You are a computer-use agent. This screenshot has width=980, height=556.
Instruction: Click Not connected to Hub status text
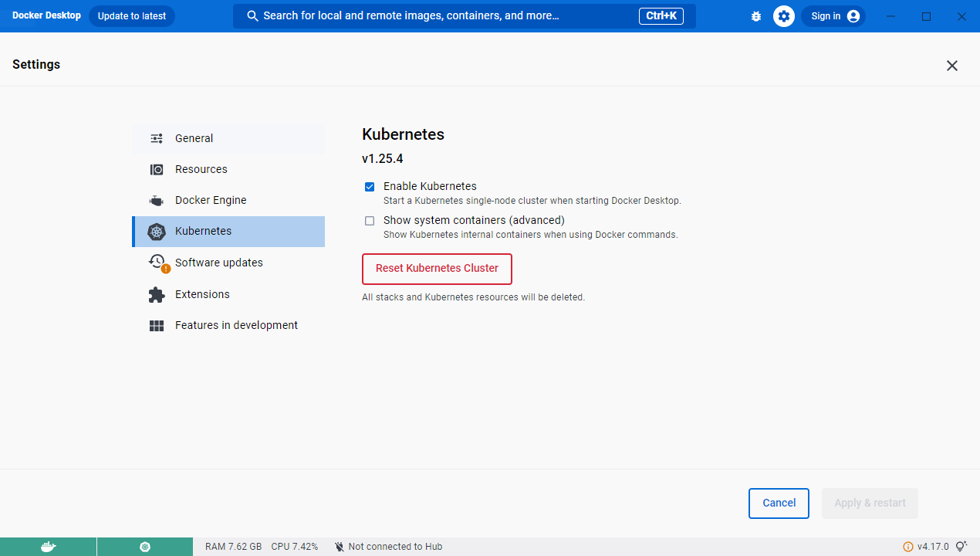click(x=395, y=547)
